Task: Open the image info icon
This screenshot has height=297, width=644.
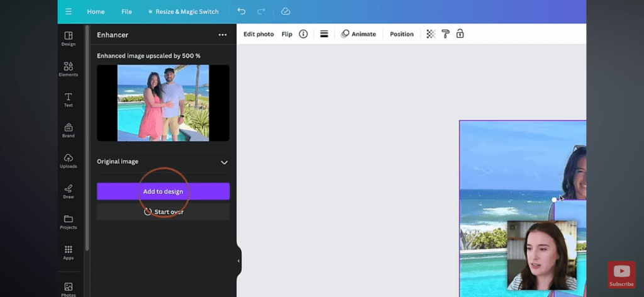Action: click(303, 34)
